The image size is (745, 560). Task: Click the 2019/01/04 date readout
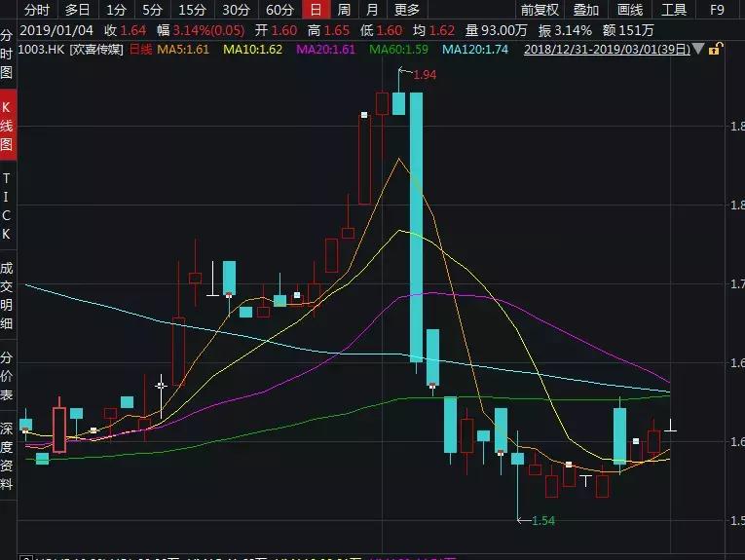tap(56, 31)
